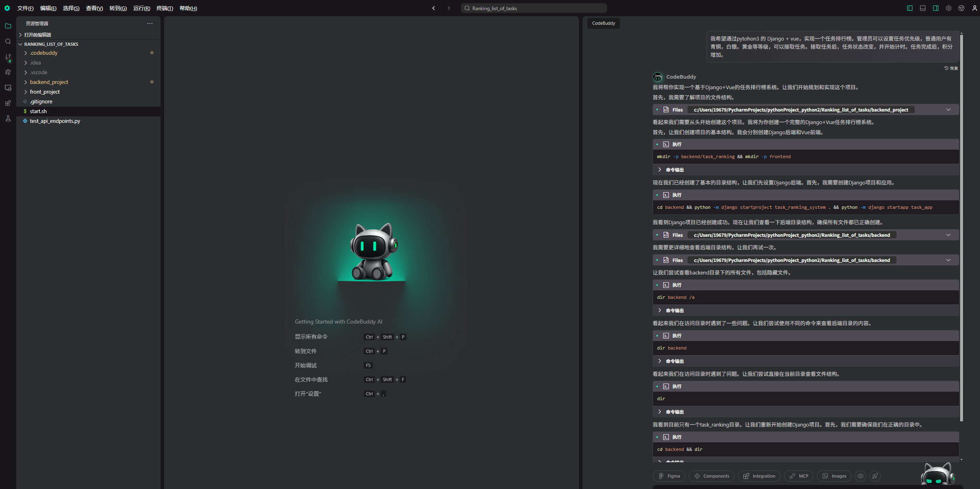
Task: Select the CodeBuddy tab
Action: point(603,23)
